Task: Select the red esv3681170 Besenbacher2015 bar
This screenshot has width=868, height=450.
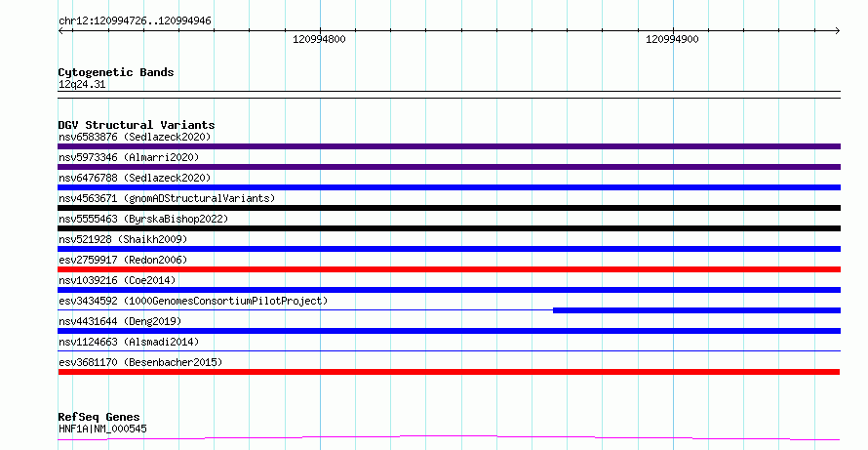Action: tap(449, 372)
